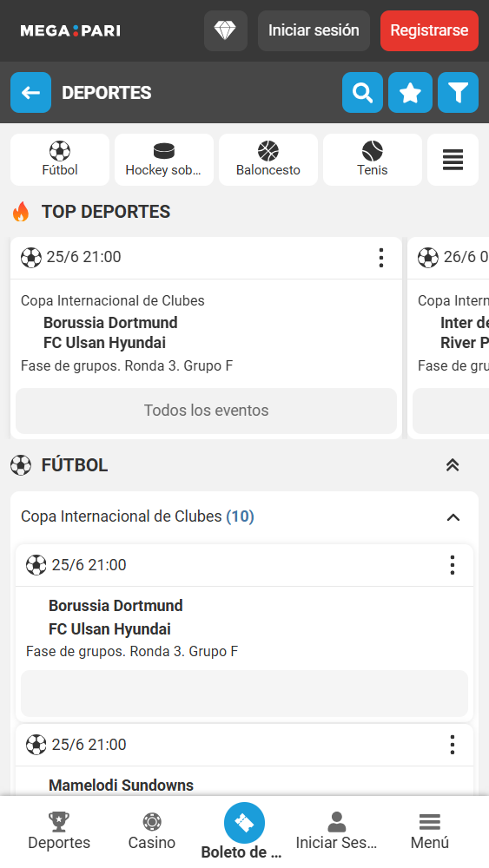Open options for Borussia Dortmund list match

453,565
